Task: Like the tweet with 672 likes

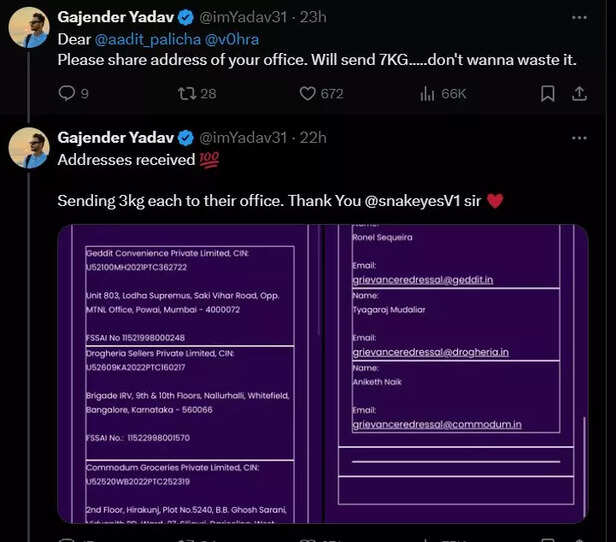Action: click(309, 93)
